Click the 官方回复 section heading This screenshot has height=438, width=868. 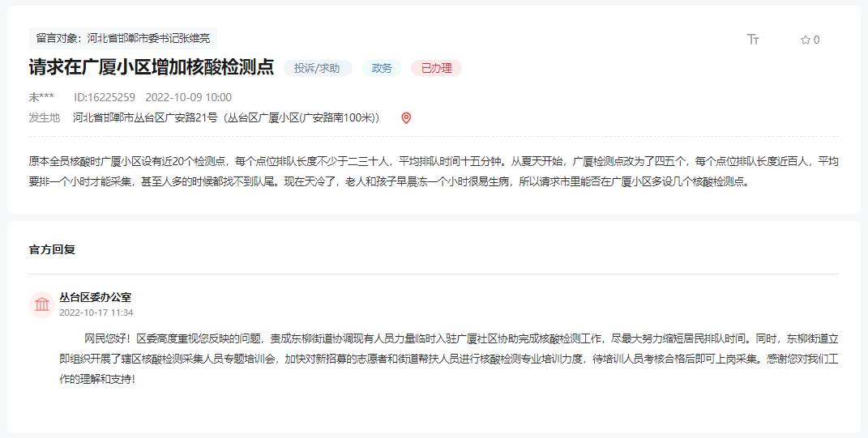52,249
